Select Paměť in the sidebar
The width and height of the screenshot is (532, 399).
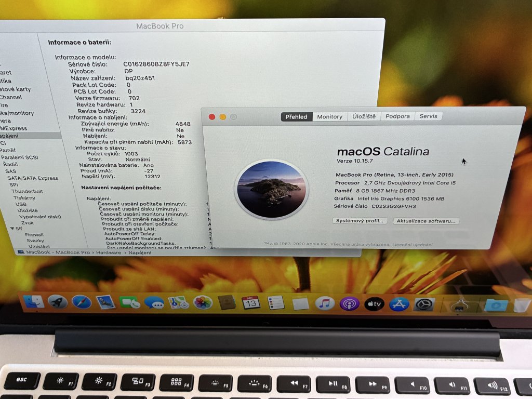pyautogui.click(x=8, y=150)
